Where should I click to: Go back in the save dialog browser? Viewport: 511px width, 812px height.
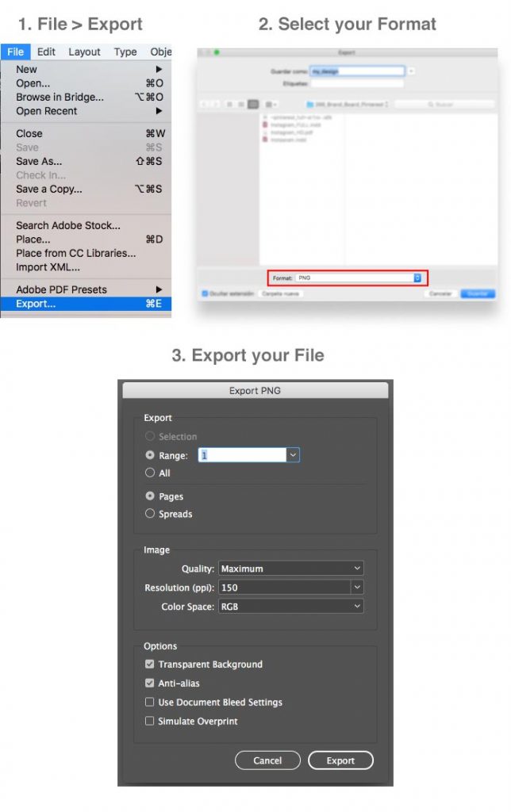coord(205,104)
